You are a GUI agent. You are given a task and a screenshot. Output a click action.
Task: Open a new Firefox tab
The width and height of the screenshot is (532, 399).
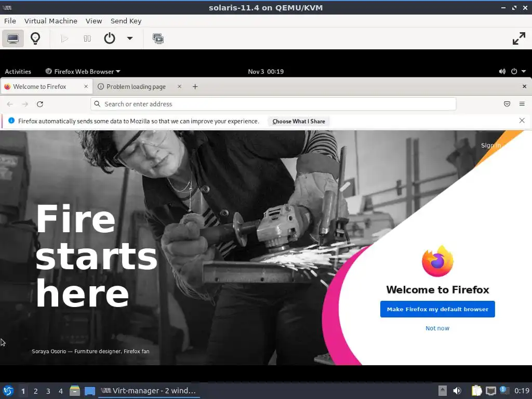point(195,87)
